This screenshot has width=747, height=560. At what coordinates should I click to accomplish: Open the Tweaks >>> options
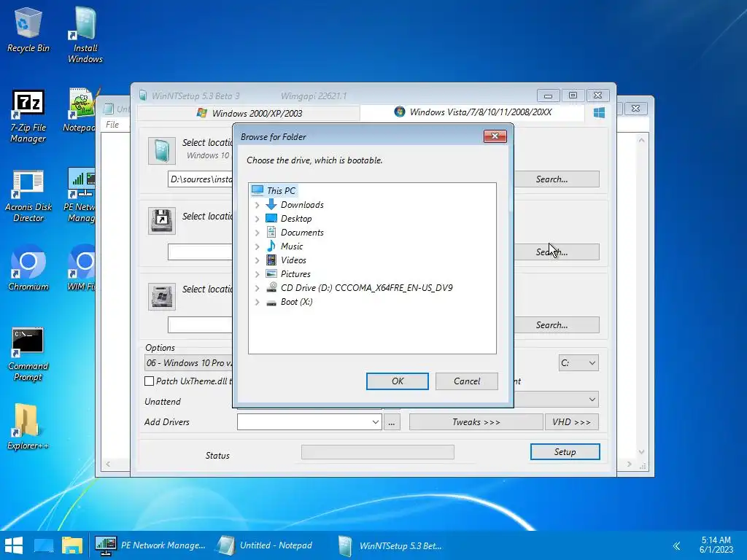point(476,422)
